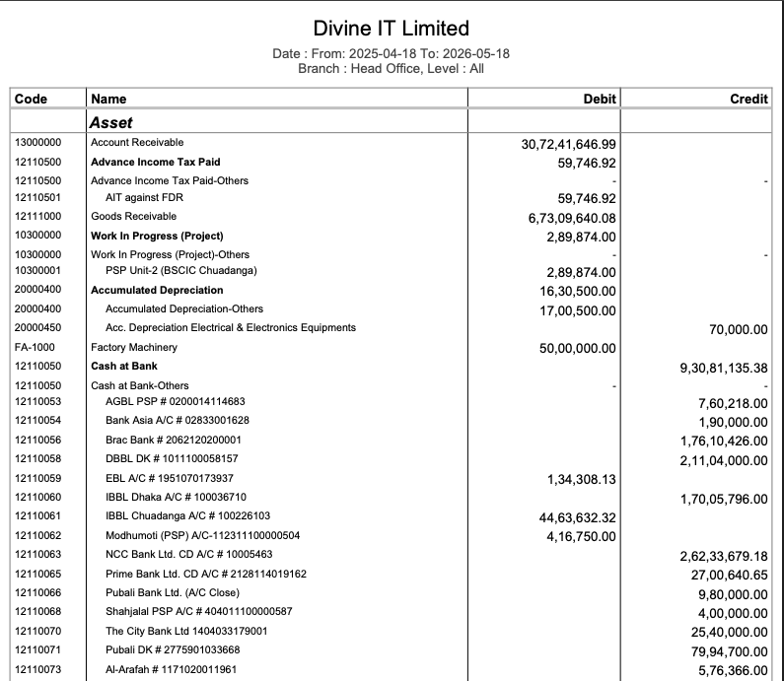Click AIT against FDR entry
The width and height of the screenshot is (784, 681).
(x=144, y=197)
